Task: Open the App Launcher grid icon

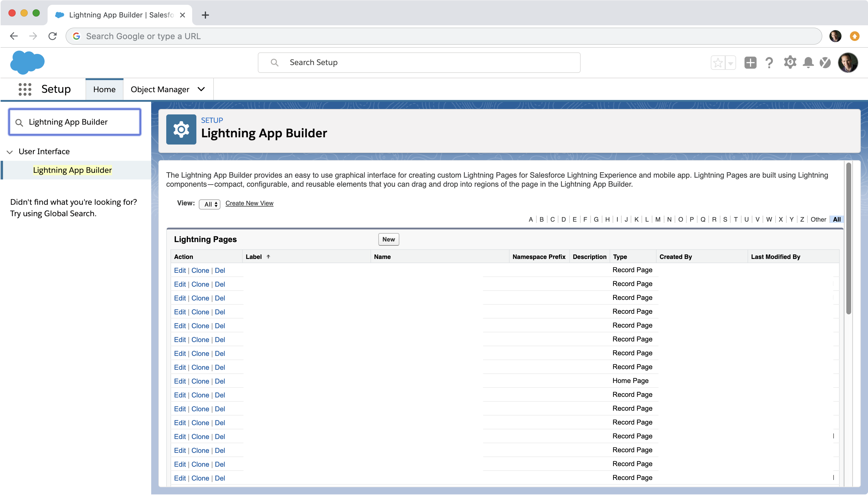Action: pyautogui.click(x=25, y=89)
